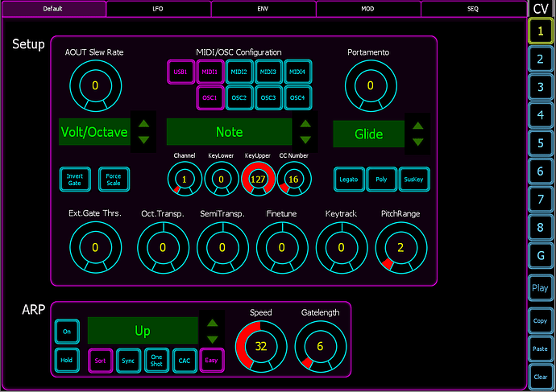Click down arrow next to Volt/Octave

tap(143, 140)
